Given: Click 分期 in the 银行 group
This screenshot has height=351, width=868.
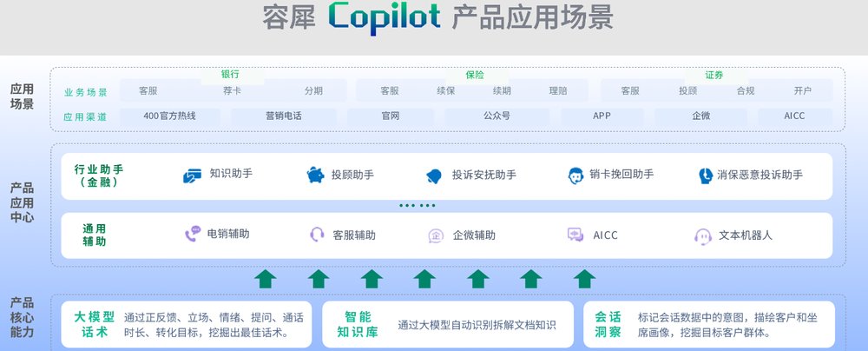Looking at the screenshot, I should tap(313, 91).
